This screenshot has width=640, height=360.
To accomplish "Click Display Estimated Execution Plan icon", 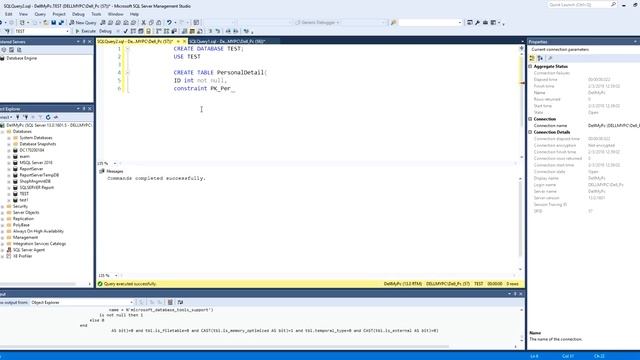I will coord(133,31).
